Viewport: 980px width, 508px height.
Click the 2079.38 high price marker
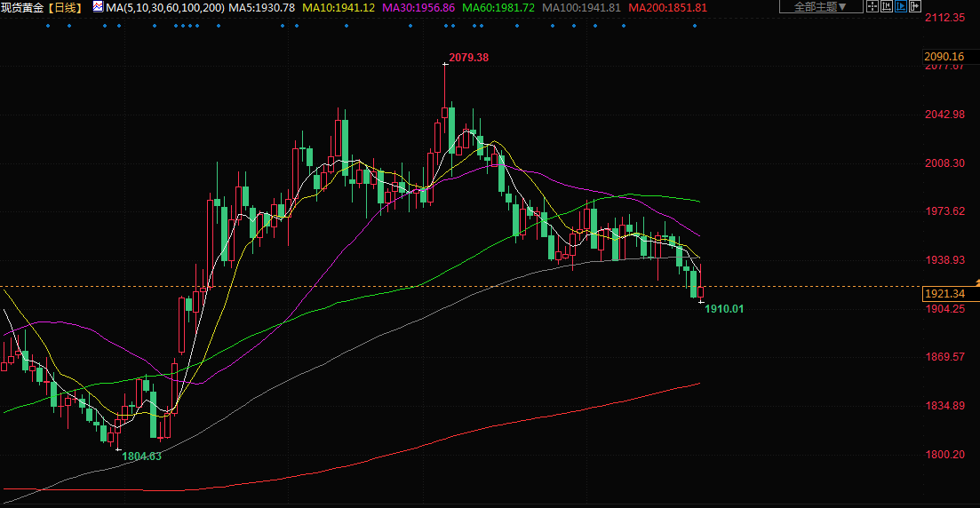[x=468, y=58]
